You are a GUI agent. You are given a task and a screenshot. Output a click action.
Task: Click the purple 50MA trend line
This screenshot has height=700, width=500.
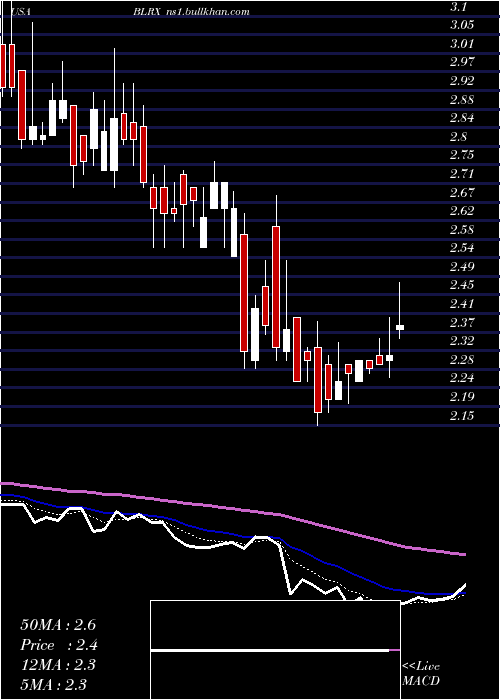click(x=232, y=509)
